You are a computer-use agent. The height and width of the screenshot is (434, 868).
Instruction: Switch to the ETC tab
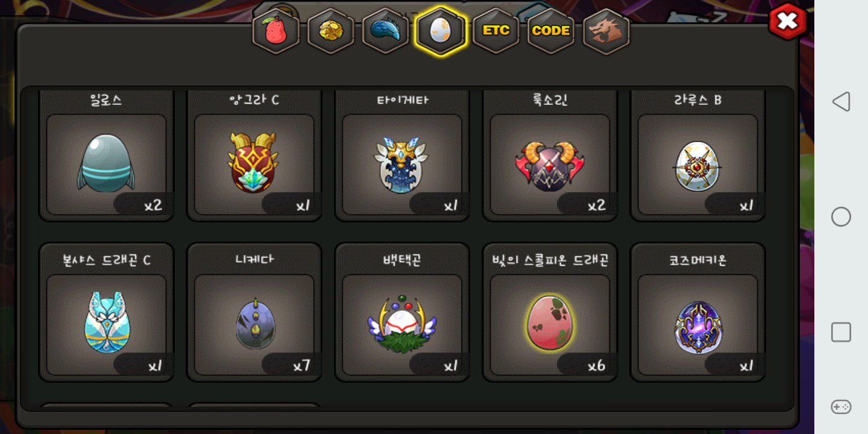click(496, 31)
